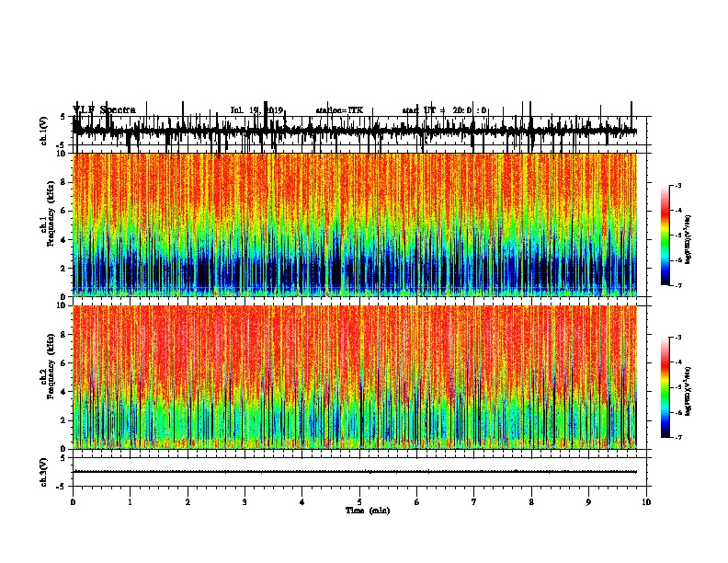The height and width of the screenshot is (563, 728).
Task: Click time axis tick label '7'
Action: click(x=474, y=502)
